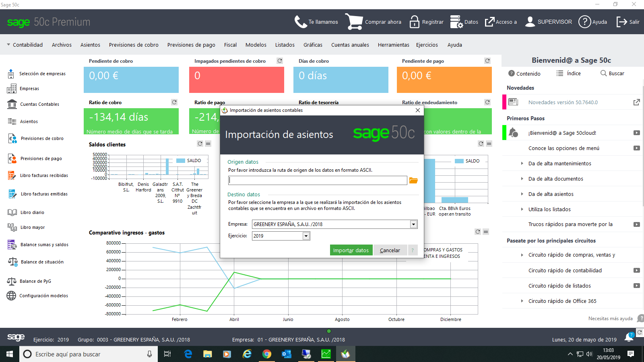This screenshot has width=644, height=362.
Task: Open Configuración modelos globe icon
Action: [11, 296]
